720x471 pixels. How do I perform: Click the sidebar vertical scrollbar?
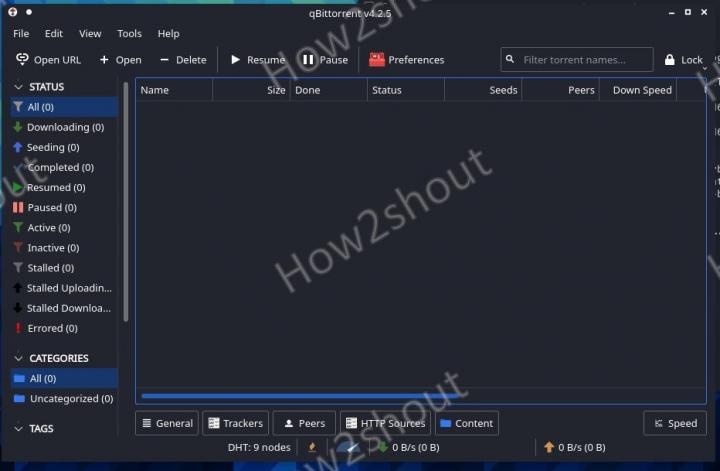click(125, 201)
